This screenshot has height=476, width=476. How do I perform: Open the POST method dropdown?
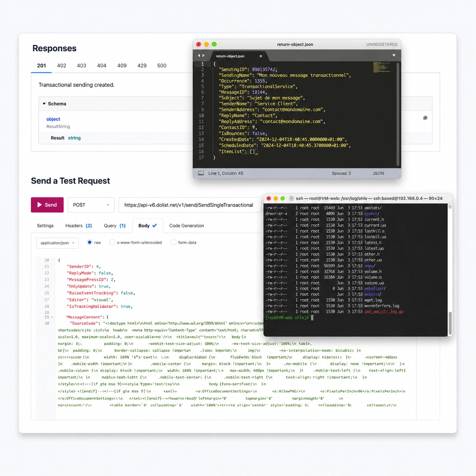click(x=91, y=205)
